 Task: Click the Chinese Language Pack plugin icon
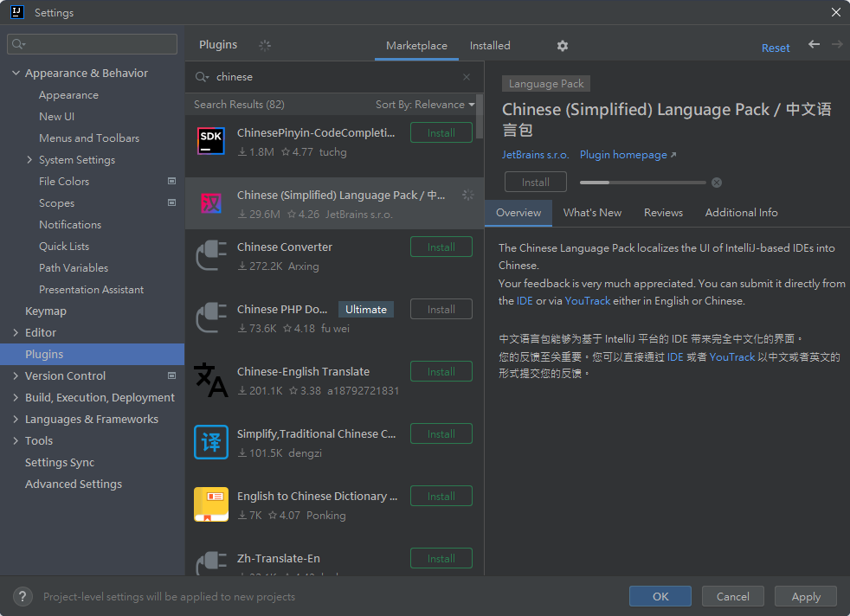[211, 203]
